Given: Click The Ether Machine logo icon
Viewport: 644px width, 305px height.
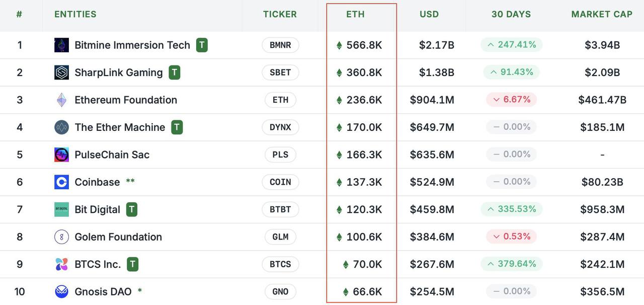Looking at the screenshot, I should (x=61, y=127).
